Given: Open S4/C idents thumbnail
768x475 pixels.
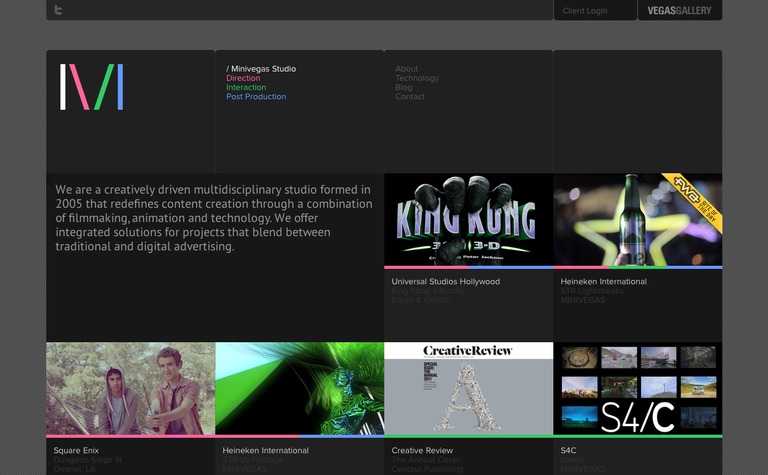Looking at the screenshot, I should pyautogui.click(x=638, y=388).
